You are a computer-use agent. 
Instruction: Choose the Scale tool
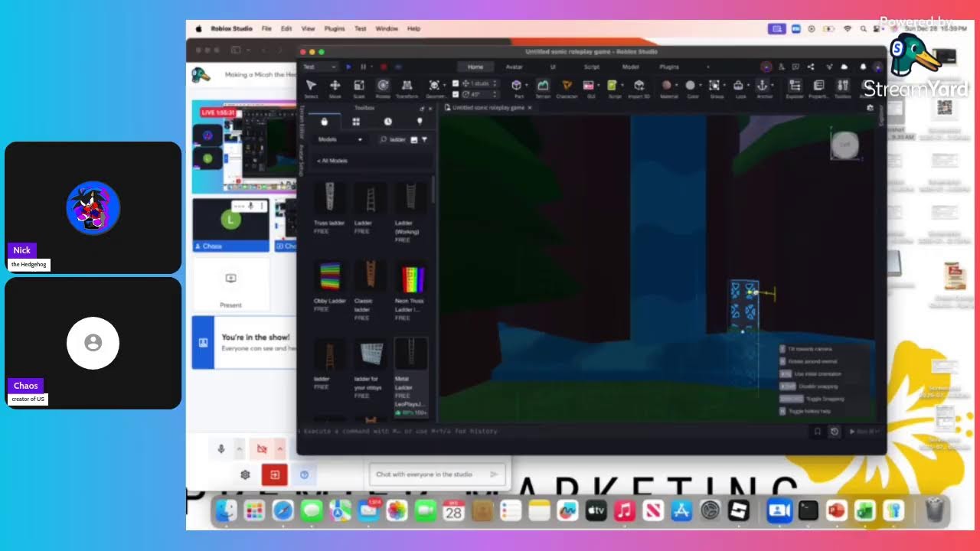pyautogui.click(x=358, y=88)
